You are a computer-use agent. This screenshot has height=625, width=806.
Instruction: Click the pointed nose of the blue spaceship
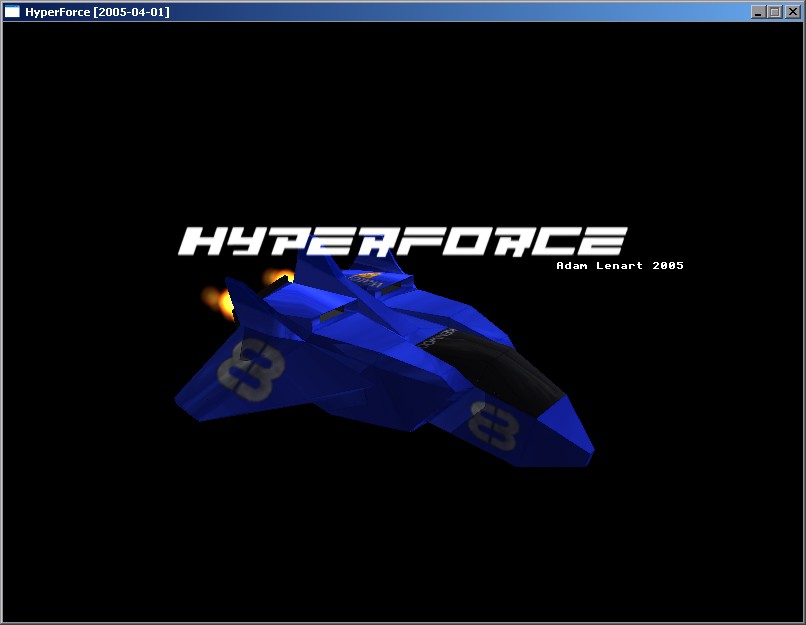tap(586, 455)
